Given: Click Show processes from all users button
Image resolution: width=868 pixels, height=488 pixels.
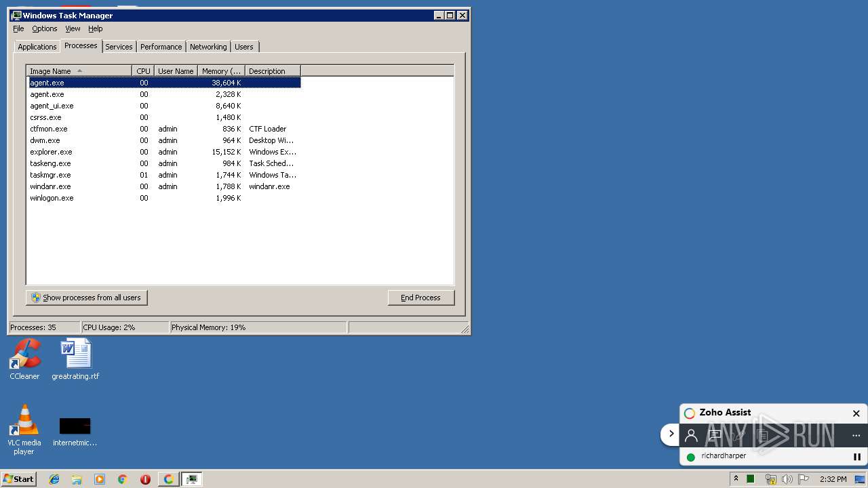Looking at the screenshot, I should click(x=87, y=298).
